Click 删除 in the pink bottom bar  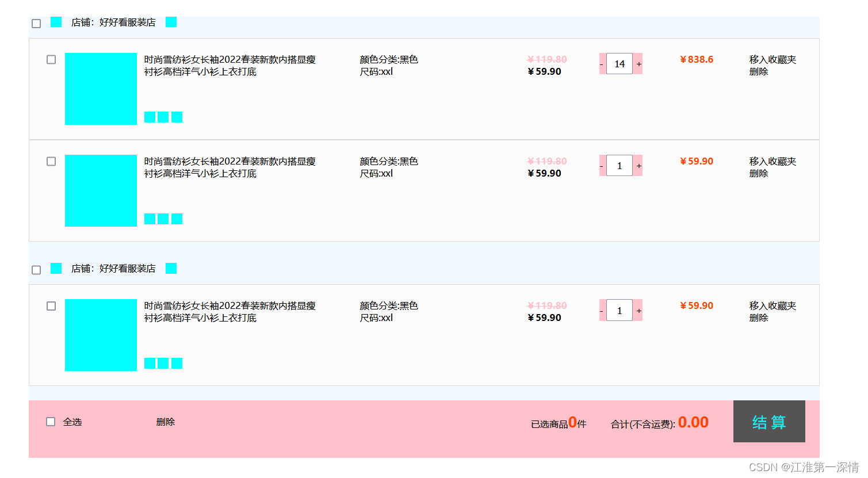166,422
